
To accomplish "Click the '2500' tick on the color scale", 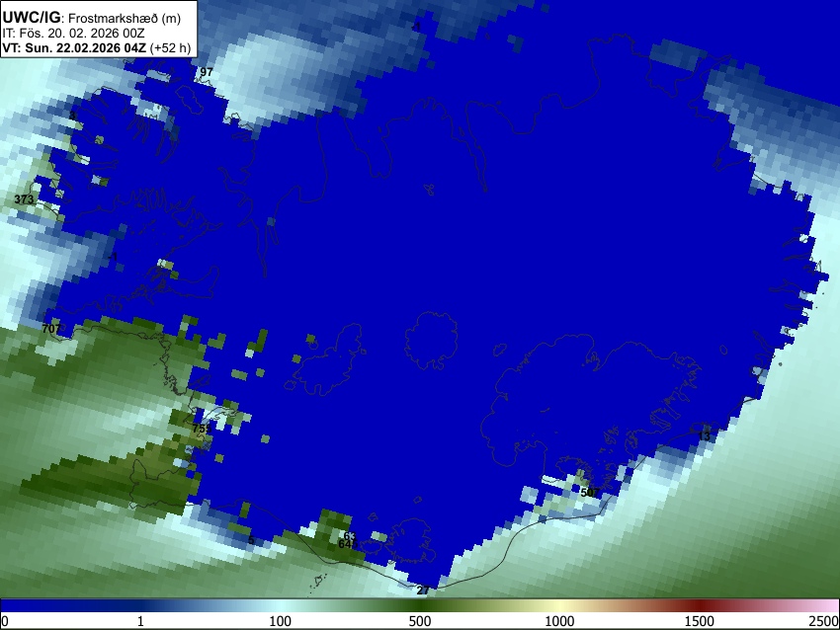I will coord(824,621).
